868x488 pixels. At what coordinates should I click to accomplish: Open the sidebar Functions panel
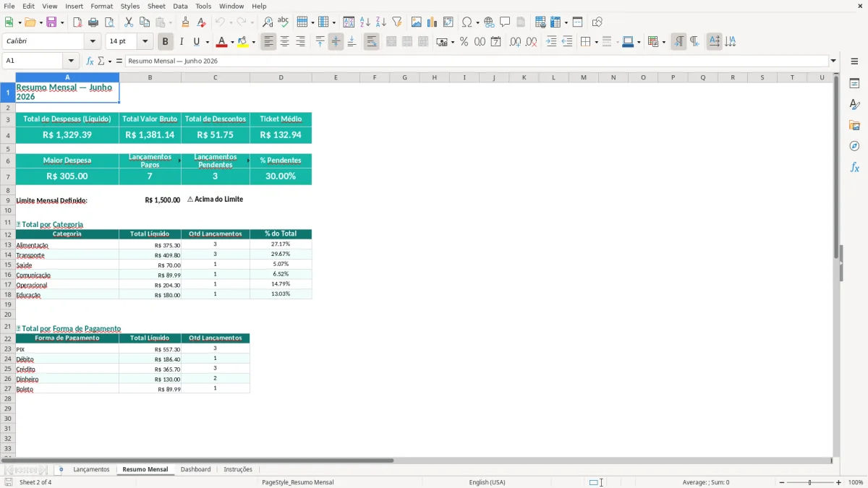[x=854, y=167]
